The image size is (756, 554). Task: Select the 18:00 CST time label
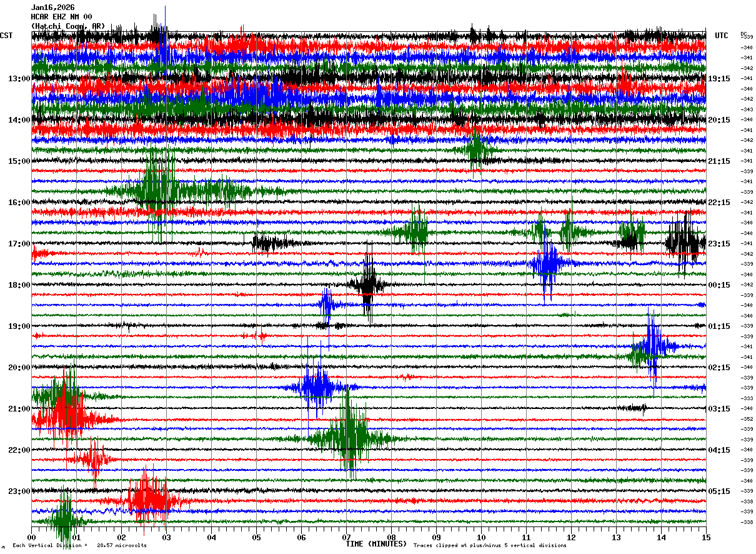click(19, 285)
